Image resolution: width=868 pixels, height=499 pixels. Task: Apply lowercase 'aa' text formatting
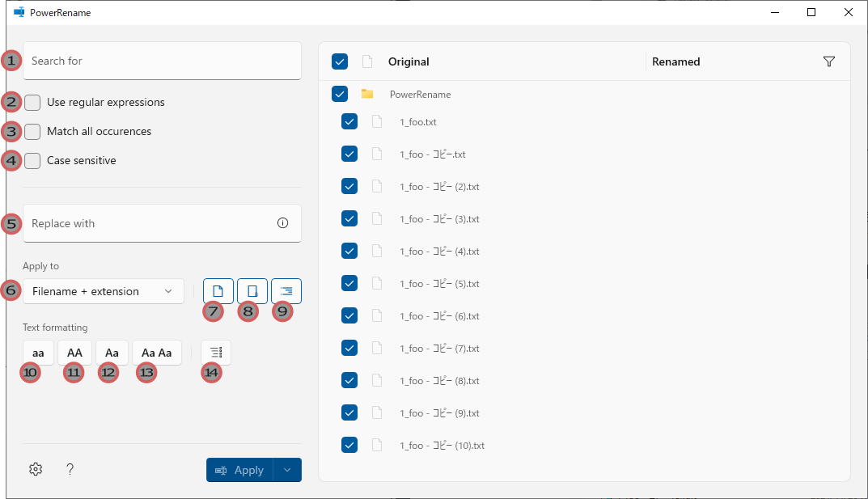point(38,353)
